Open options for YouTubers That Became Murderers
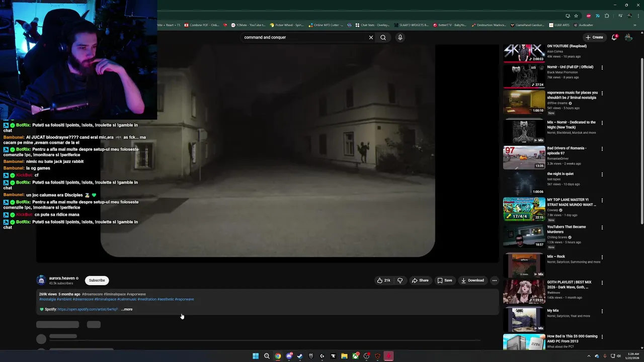Viewport: 644px width, 362px height. (x=602, y=227)
